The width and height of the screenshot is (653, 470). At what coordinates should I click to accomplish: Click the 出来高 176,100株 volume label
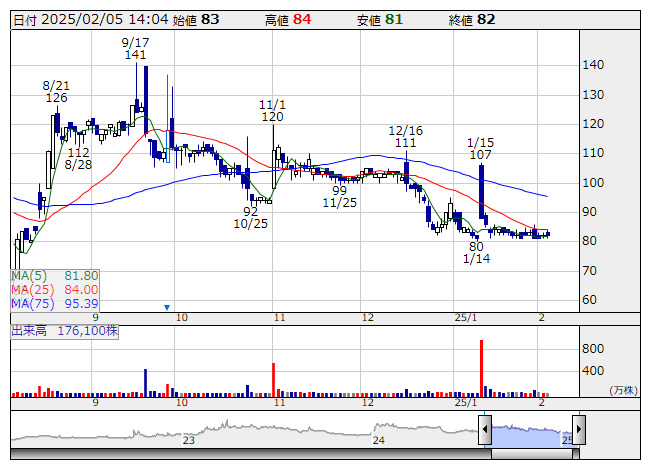(x=65, y=331)
